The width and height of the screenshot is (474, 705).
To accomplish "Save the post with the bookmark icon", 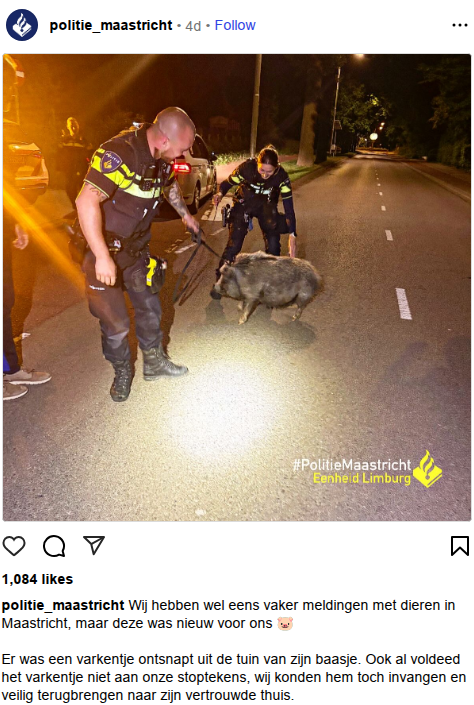I will tap(460, 546).
